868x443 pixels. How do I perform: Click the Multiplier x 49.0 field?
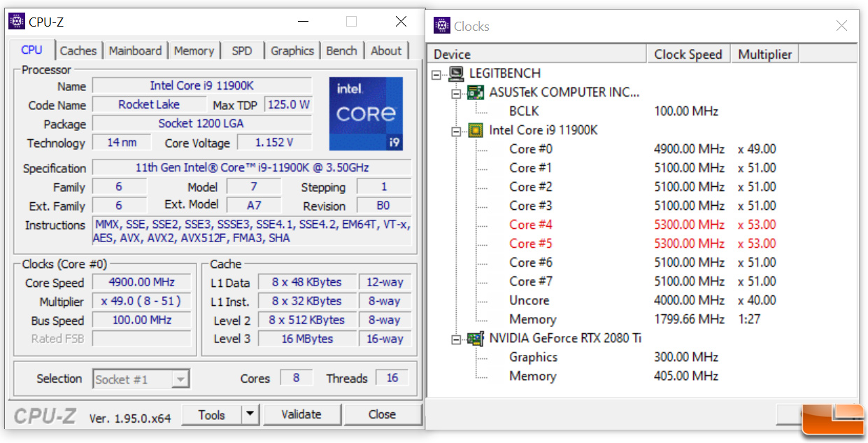click(142, 301)
